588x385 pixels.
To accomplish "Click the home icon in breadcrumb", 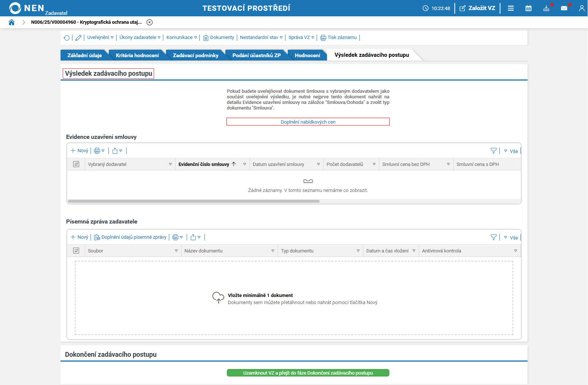I will (x=12, y=22).
